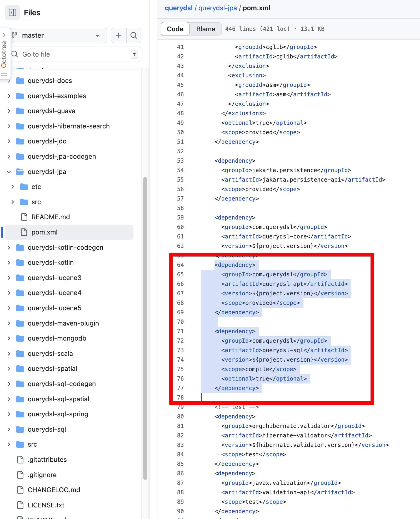The image size is (420, 519).
Task: Expand the querydsl-mongodb folder chevron
Action: tap(9, 338)
